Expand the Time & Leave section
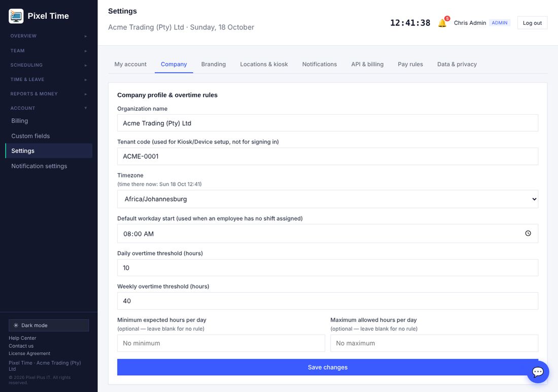Viewport: 558px width, 392px height. [x=49, y=79]
